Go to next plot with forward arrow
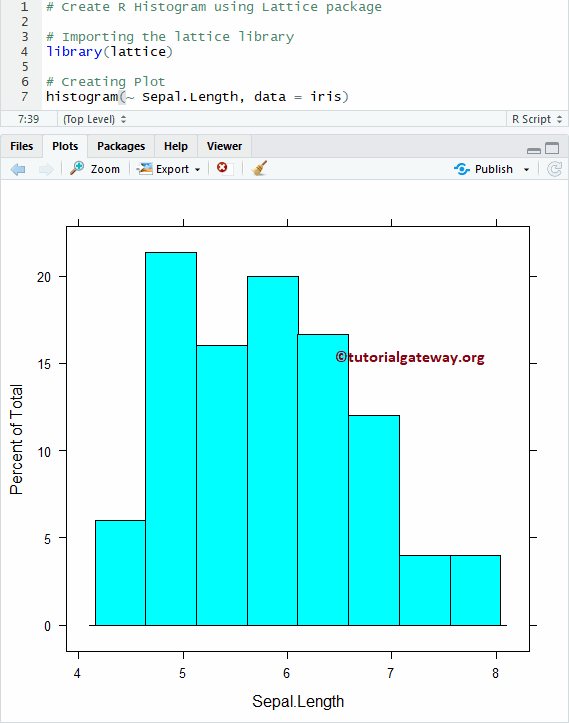Image resolution: width=569 pixels, height=723 pixels. [46, 169]
